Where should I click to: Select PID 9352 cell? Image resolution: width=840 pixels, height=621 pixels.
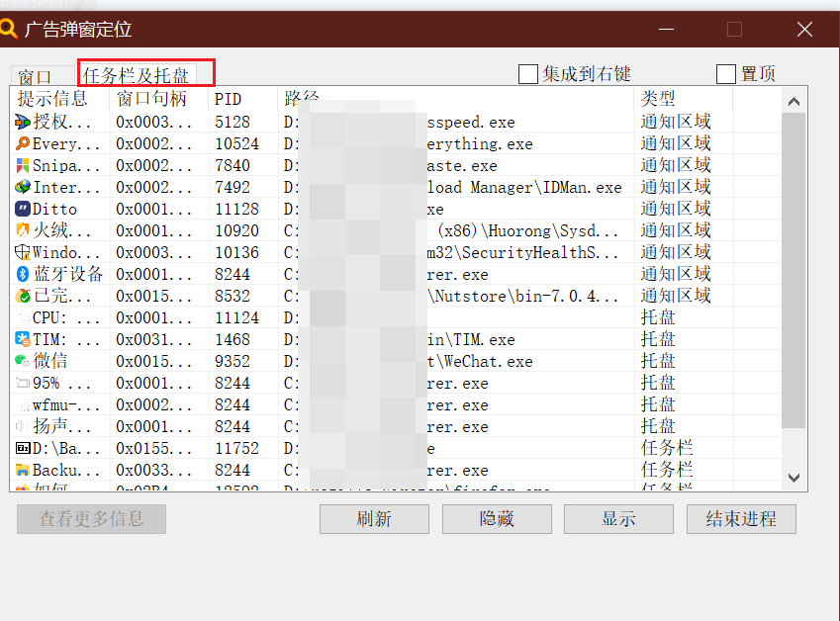click(233, 361)
